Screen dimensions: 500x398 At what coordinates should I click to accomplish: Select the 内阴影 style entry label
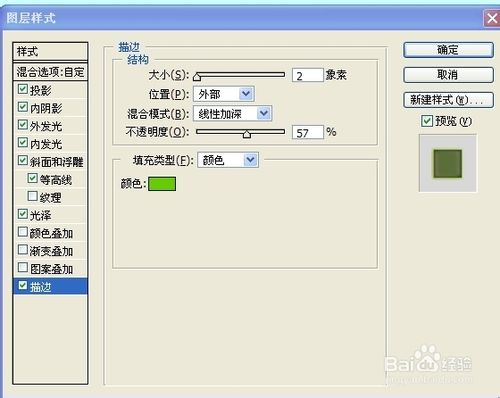pyautogui.click(x=46, y=108)
